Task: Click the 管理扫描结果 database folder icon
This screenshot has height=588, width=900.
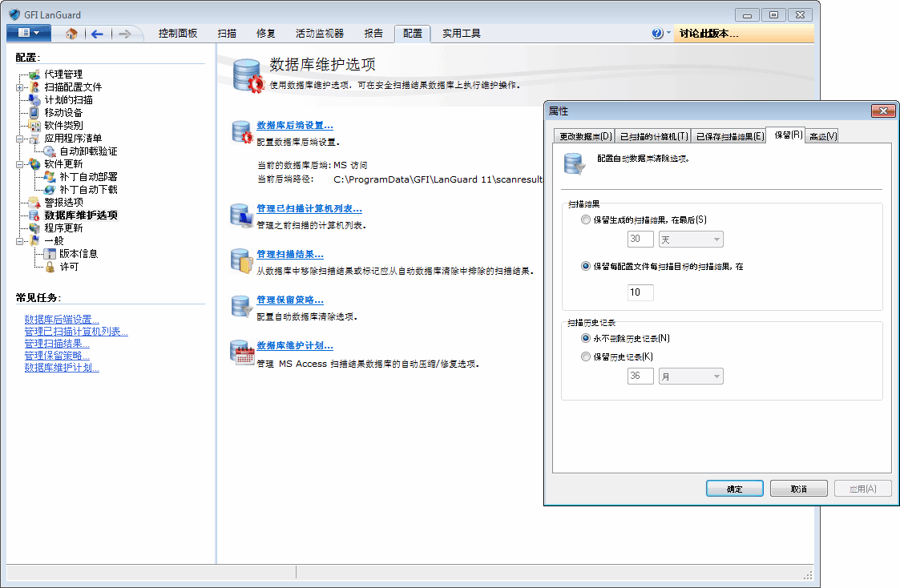Action: [242, 261]
